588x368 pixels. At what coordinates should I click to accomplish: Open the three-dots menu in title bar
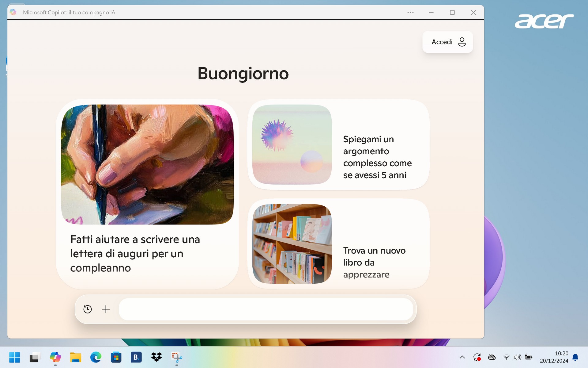coord(410,13)
